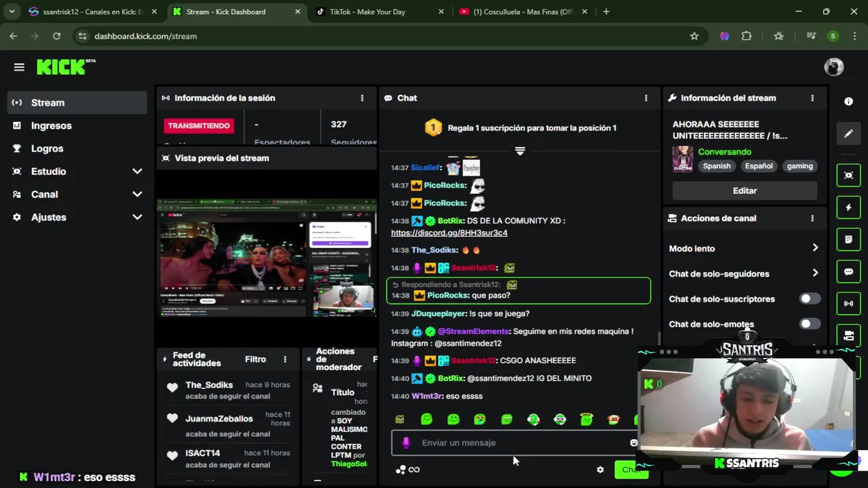Toggle the notes widget icon in sidebar
This screenshot has width=868, height=488.
coord(848,239)
